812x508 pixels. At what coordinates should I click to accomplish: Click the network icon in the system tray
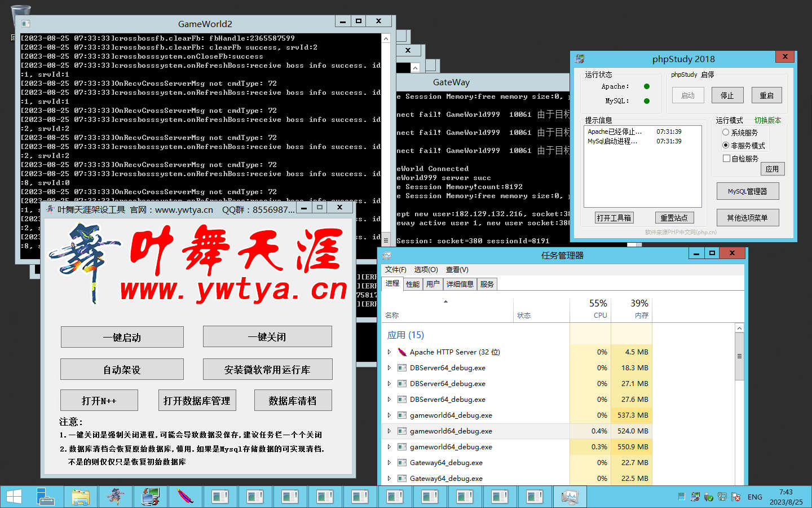pos(722,497)
